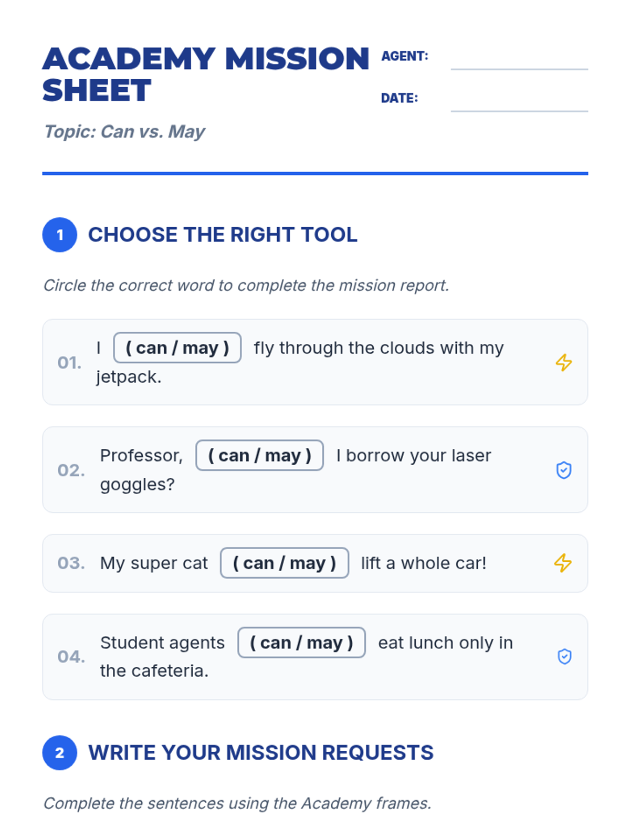The image size is (630, 840).
Task: Select can/may choice in Professor sentence
Action: pos(259,455)
